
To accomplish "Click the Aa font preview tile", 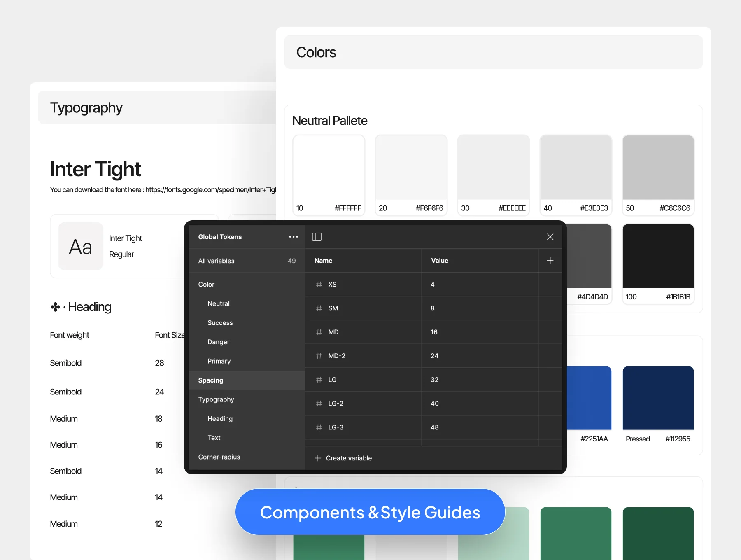I will point(81,246).
